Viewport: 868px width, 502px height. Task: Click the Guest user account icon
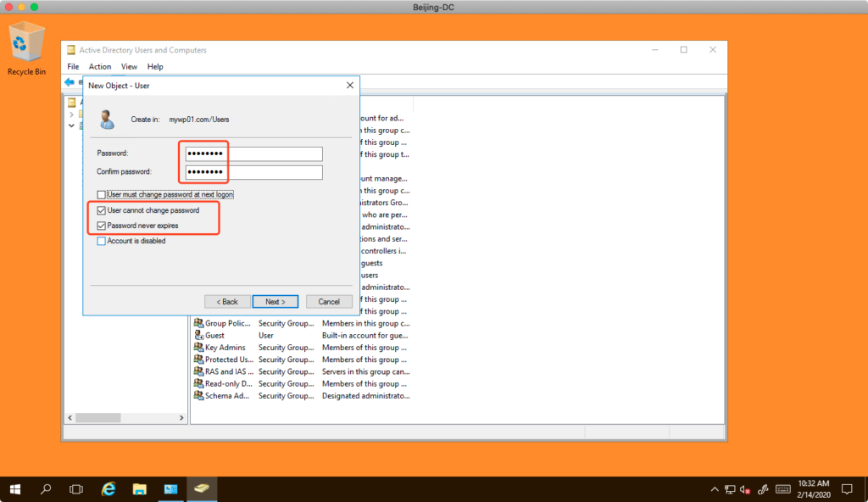pyautogui.click(x=198, y=335)
